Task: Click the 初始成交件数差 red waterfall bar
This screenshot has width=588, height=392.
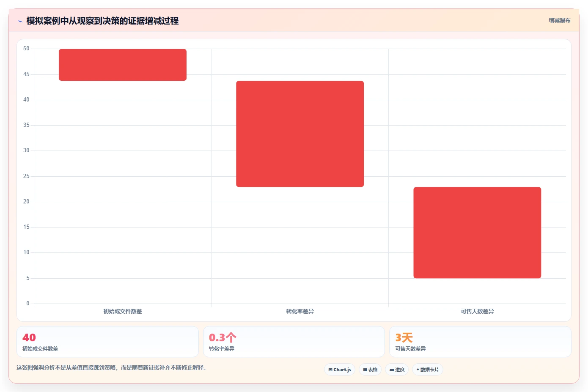Action: coord(123,65)
